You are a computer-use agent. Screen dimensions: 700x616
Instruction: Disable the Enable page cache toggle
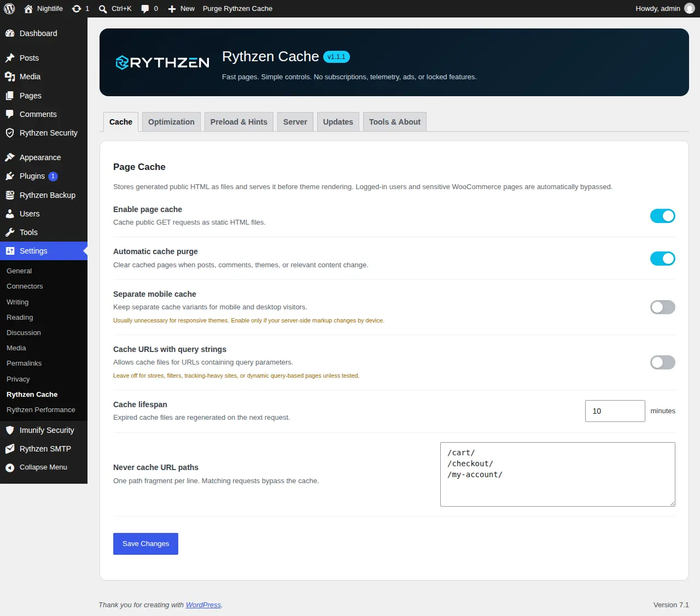click(663, 216)
